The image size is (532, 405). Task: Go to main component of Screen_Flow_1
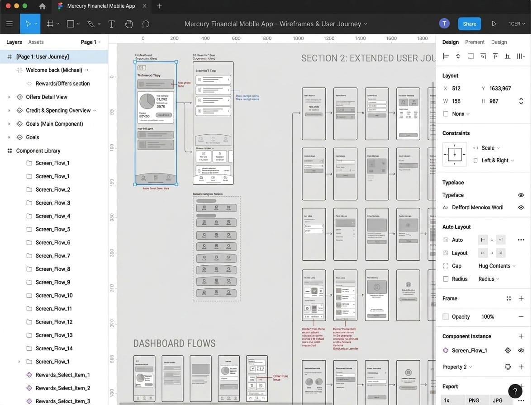(508, 350)
